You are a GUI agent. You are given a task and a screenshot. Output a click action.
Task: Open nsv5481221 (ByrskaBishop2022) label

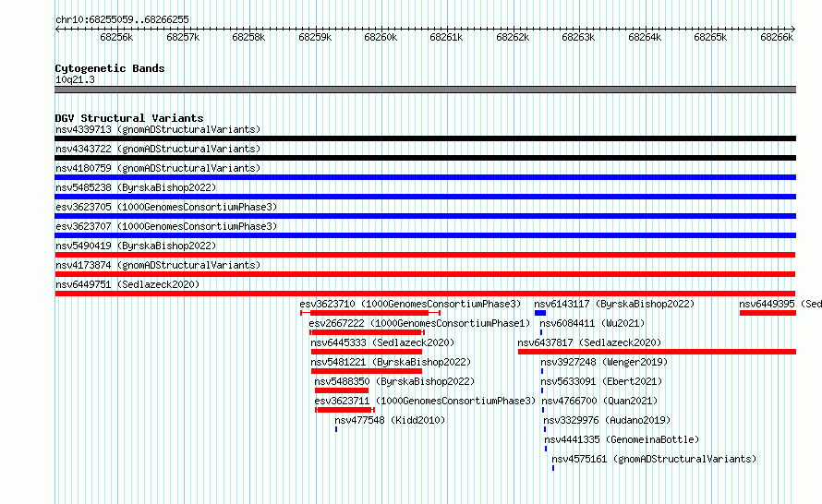[x=391, y=362]
